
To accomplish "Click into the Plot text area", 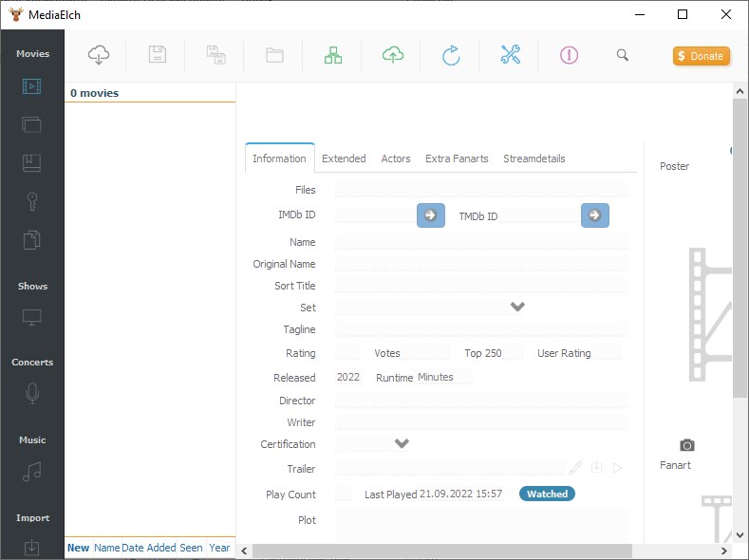I will [x=481, y=525].
